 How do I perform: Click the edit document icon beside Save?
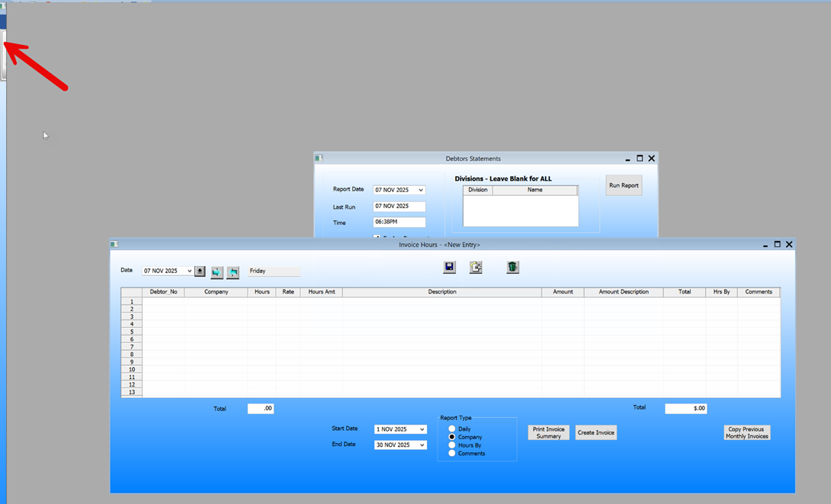tap(476, 267)
